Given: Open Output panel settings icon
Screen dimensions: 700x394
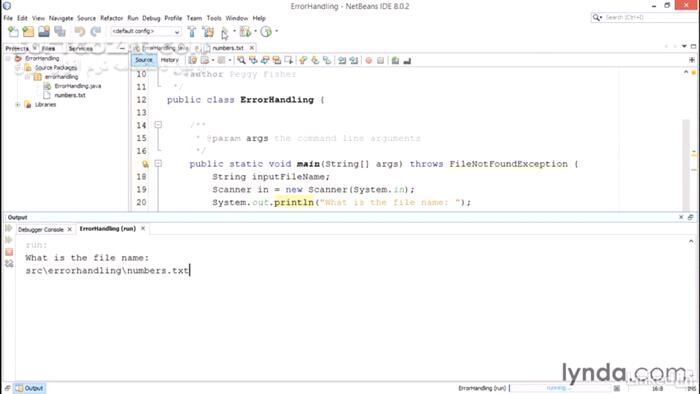Looking at the screenshot, I should [x=9, y=264].
